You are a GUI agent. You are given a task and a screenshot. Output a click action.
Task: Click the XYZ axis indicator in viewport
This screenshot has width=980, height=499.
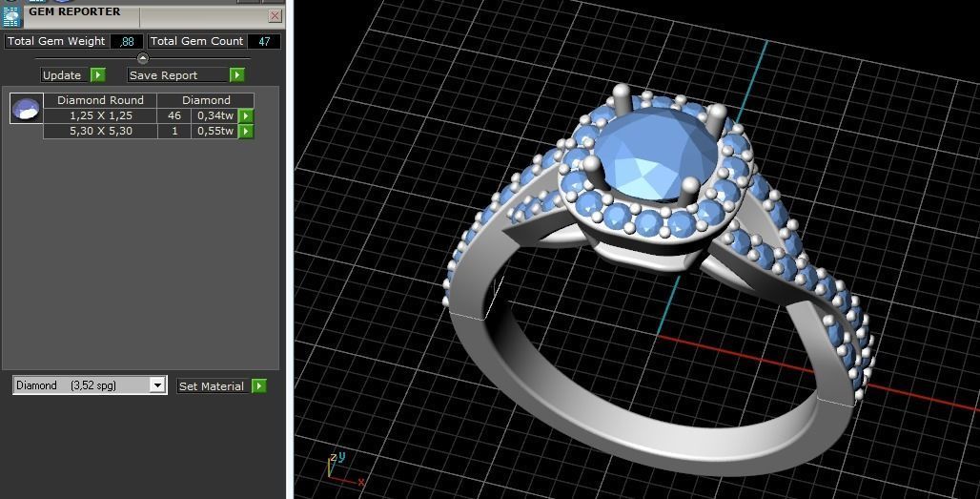click(x=345, y=469)
